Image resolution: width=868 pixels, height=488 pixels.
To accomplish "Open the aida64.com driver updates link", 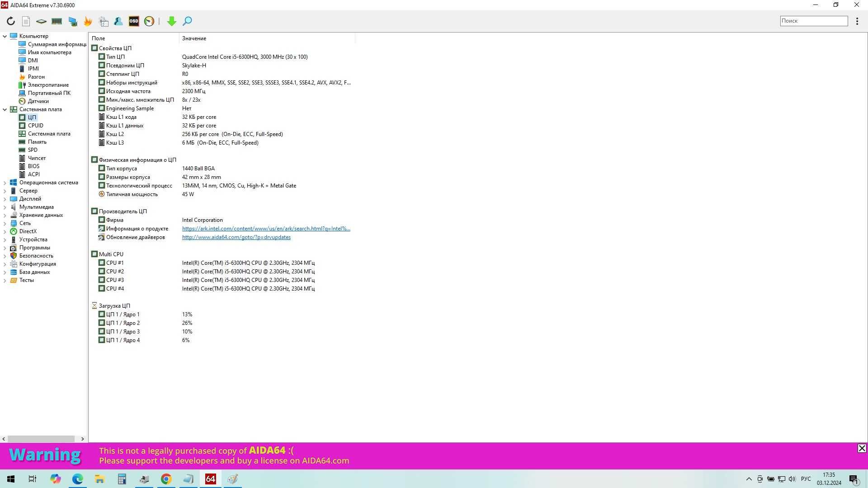I will point(236,237).
